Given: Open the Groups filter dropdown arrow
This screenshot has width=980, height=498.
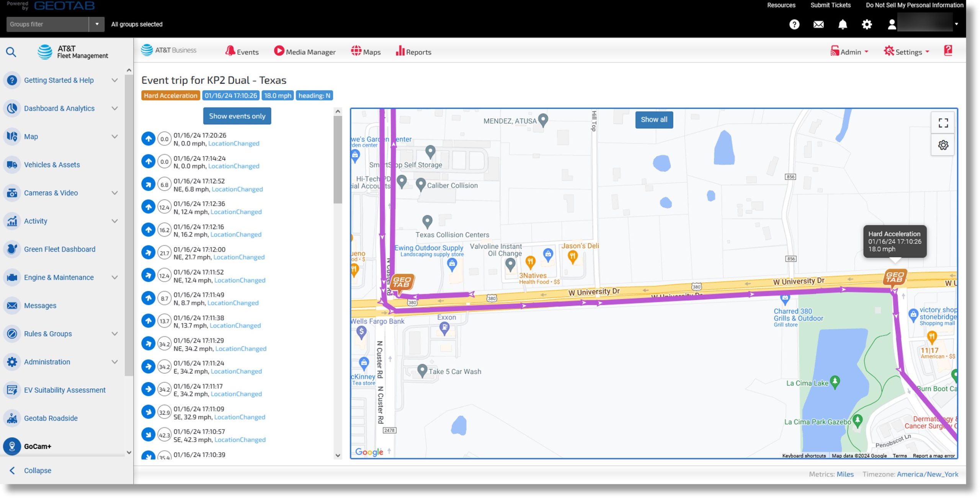Looking at the screenshot, I should 97,24.
